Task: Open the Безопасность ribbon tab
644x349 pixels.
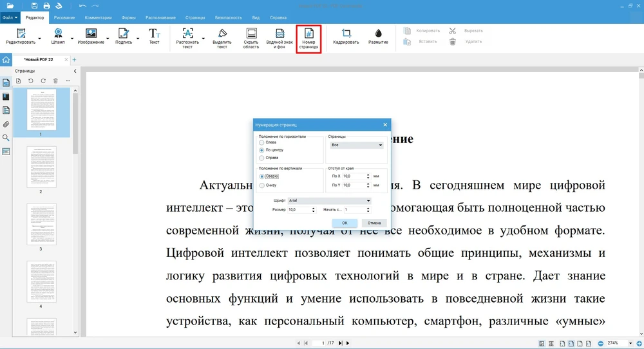Action: pyautogui.click(x=229, y=17)
